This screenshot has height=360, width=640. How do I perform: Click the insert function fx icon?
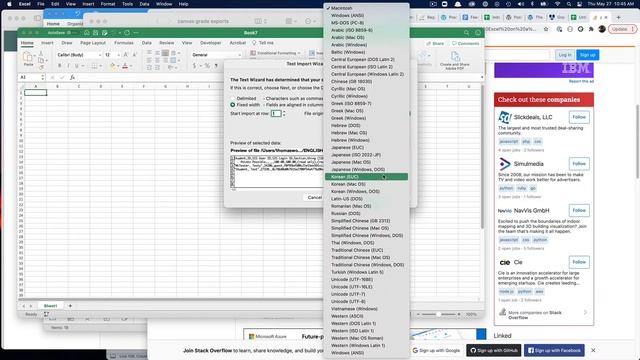(72, 77)
